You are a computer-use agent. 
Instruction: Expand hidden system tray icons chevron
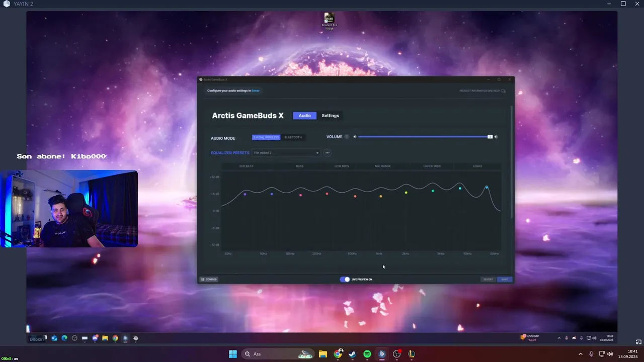(581, 354)
